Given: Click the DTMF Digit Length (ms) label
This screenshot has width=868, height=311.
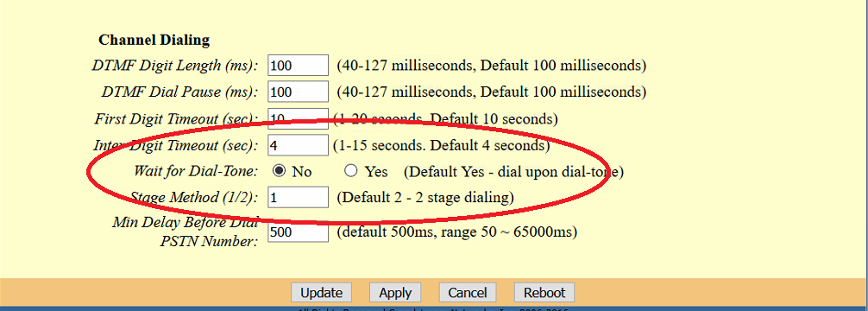Looking at the screenshot, I should [x=175, y=66].
